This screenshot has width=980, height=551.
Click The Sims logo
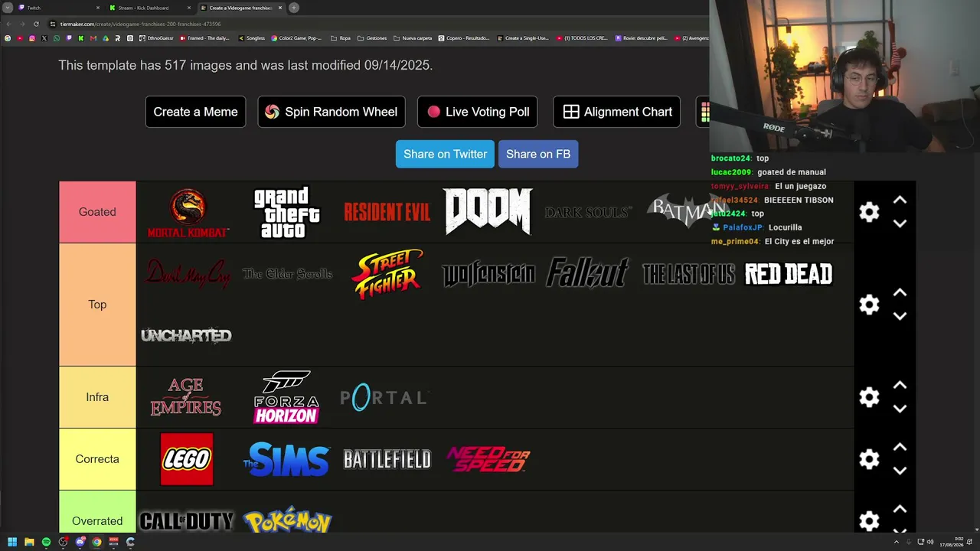pyautogui.click(x=286, y=459)
